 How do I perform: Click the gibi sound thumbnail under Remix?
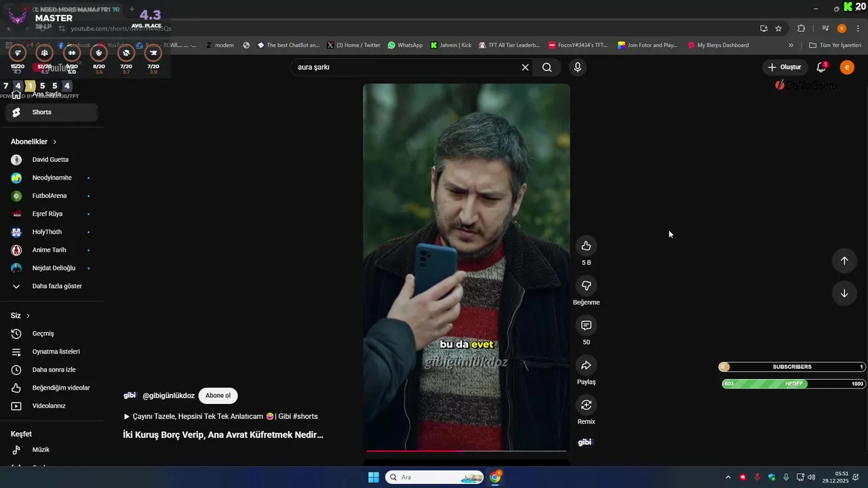pyautogui.click(x=585, y=443)
